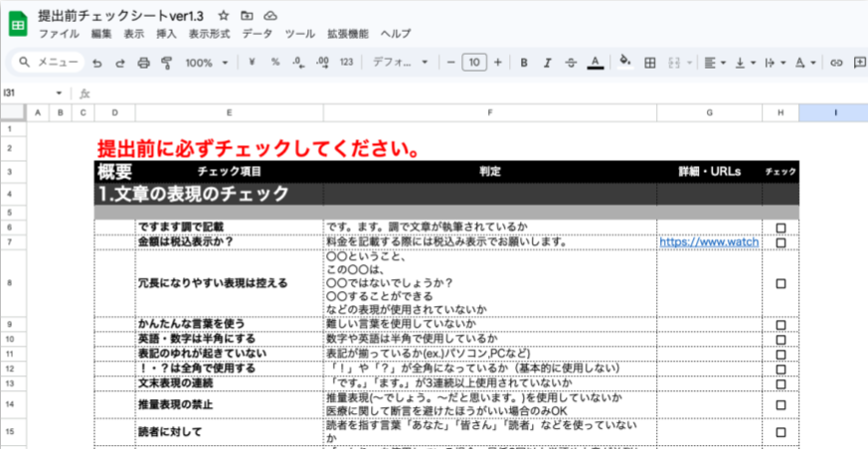Open the text rotation dropdown
The width and height of the screenshot is (868, 449).
coord(805,63)
